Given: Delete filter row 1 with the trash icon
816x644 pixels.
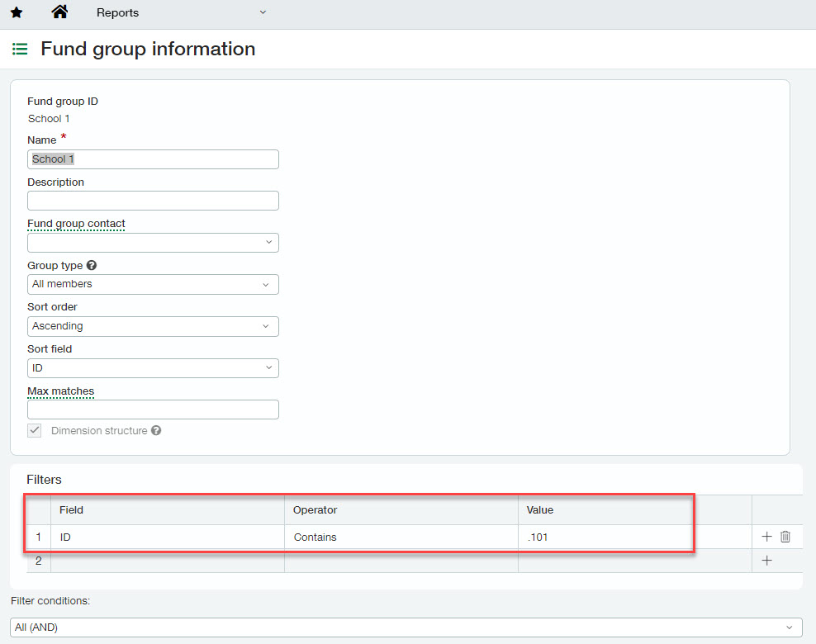Looking at the screenshot, I should pyautogui.click(x=785, y=536).
